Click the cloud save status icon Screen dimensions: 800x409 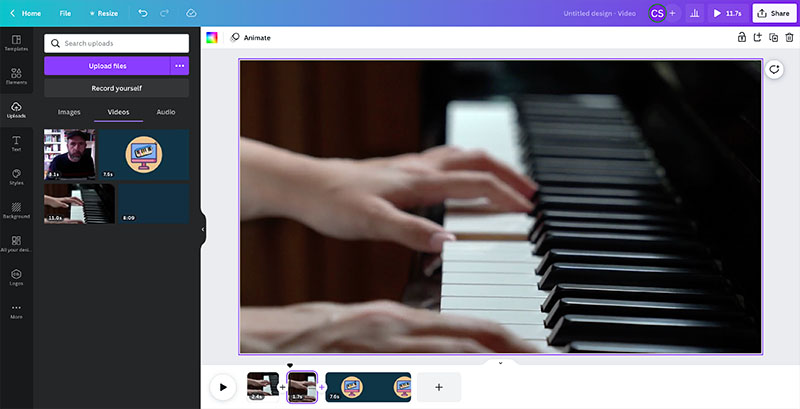[191, 13]
